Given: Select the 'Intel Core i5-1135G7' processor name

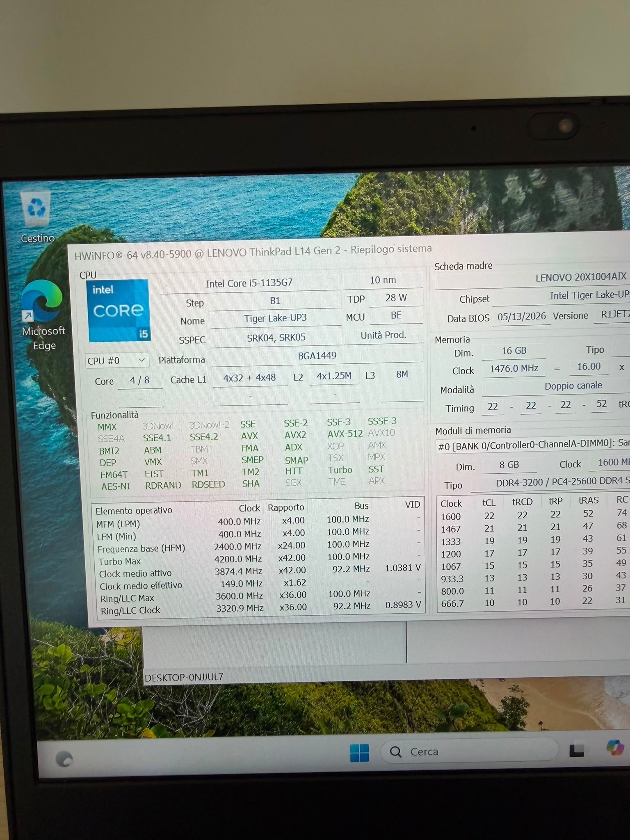Looking at the screenshot, I should 249,283.
